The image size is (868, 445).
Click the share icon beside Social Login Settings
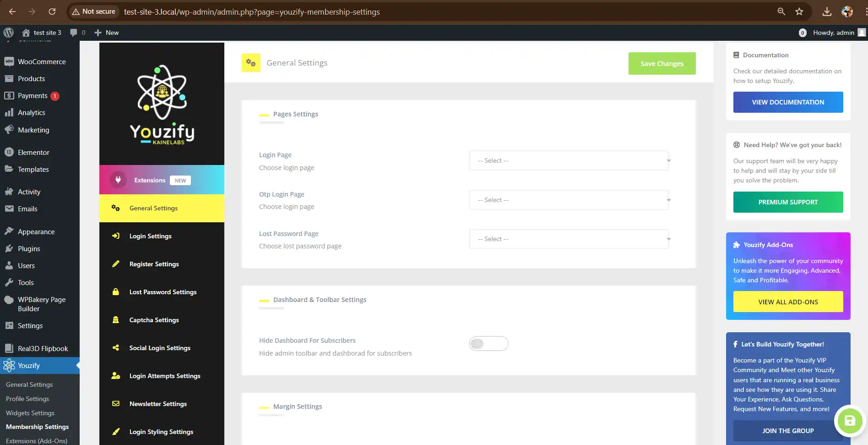pos(116,347)
